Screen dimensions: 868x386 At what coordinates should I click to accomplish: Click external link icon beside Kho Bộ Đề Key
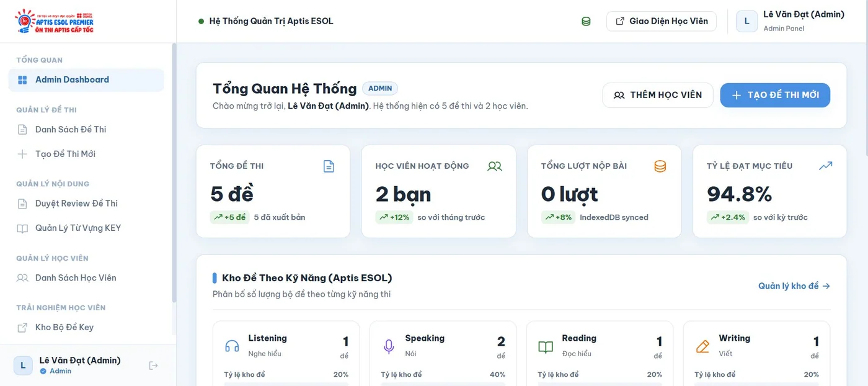22,328
